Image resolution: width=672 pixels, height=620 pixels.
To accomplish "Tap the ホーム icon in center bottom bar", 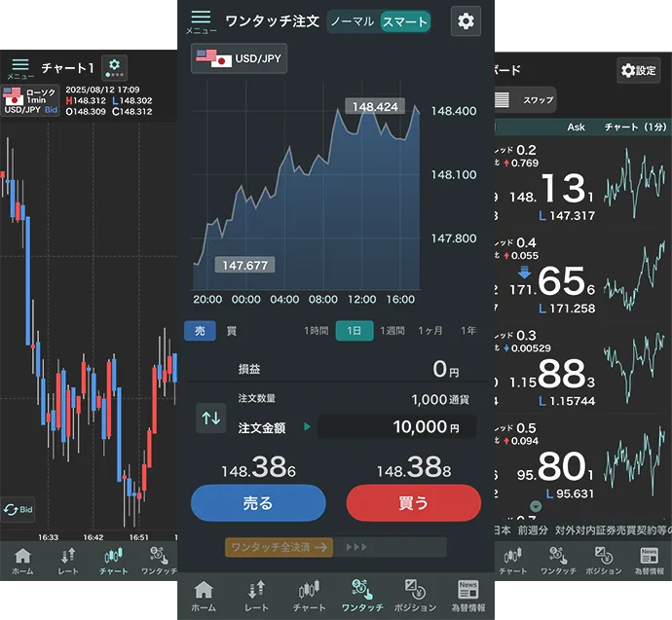I will [x=204, y=596].
